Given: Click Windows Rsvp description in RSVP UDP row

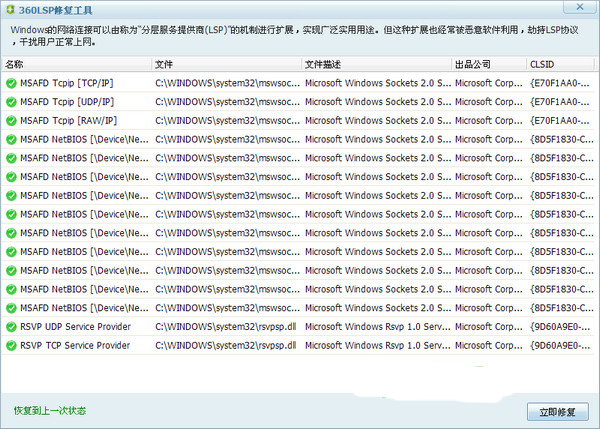Looking at the screenshot, I should (x=378, y=327).
